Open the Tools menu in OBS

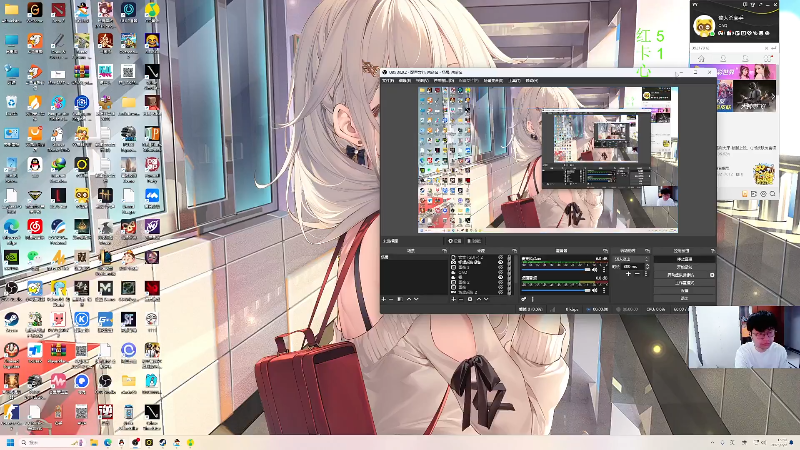point(515,80)
